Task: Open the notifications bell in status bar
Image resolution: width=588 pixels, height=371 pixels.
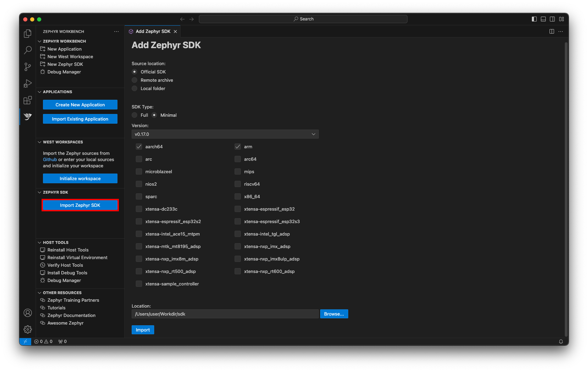Action: (x=561, y=342)
